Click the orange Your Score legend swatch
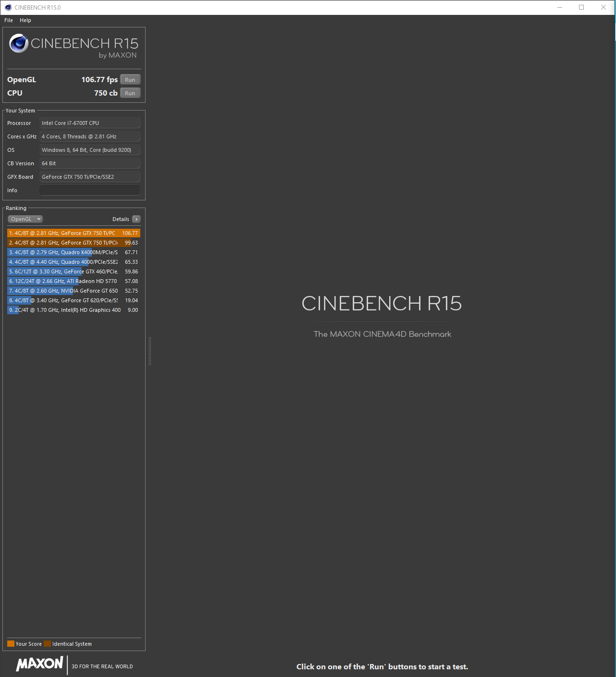This screenshot has width=616, height=677. (11, 644)
